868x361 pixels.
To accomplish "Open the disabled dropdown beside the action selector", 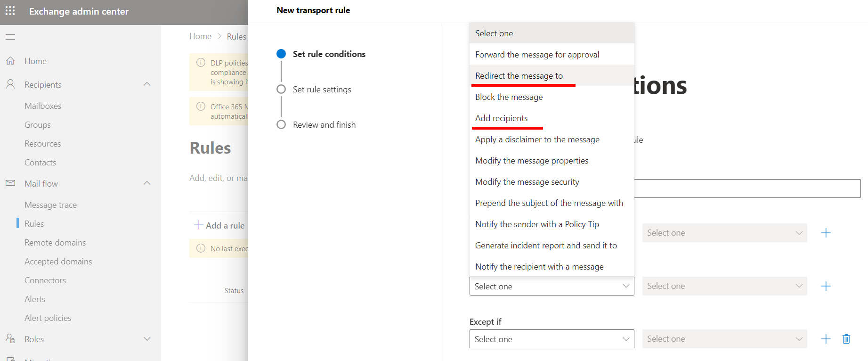I will coord(724,286).
